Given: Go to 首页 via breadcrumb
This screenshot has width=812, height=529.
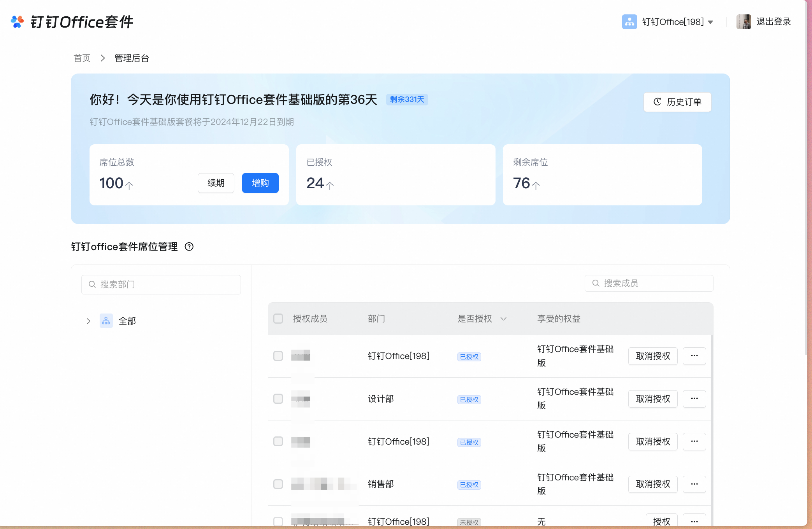Looking at the screenshot, I should tap(82, 58).
